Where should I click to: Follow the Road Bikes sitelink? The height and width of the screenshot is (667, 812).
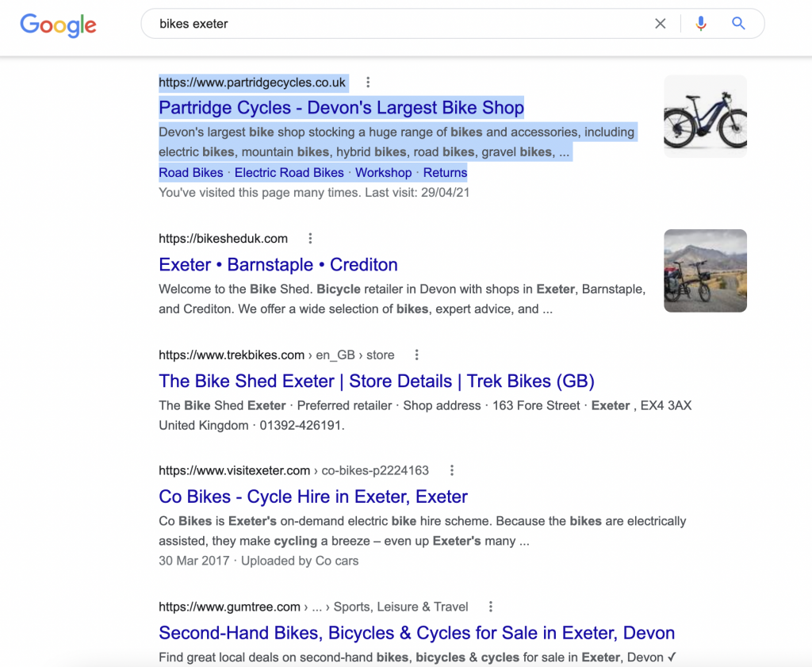(x=190, y=172)
